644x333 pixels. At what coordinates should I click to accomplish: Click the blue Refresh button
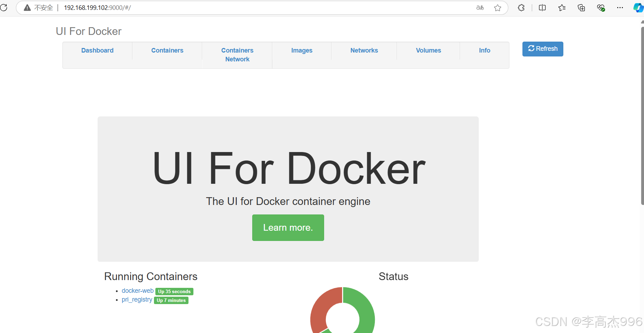(x=543, y=49)
